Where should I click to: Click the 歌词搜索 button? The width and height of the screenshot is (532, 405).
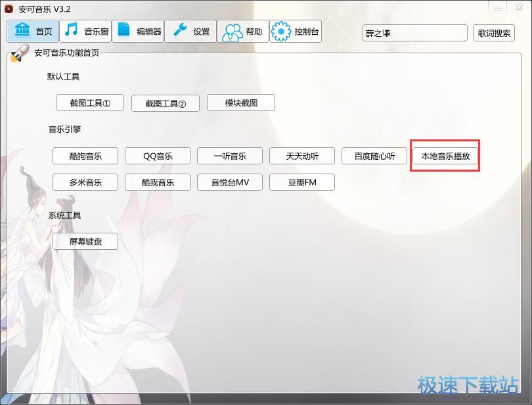click(x=494, y=33)
